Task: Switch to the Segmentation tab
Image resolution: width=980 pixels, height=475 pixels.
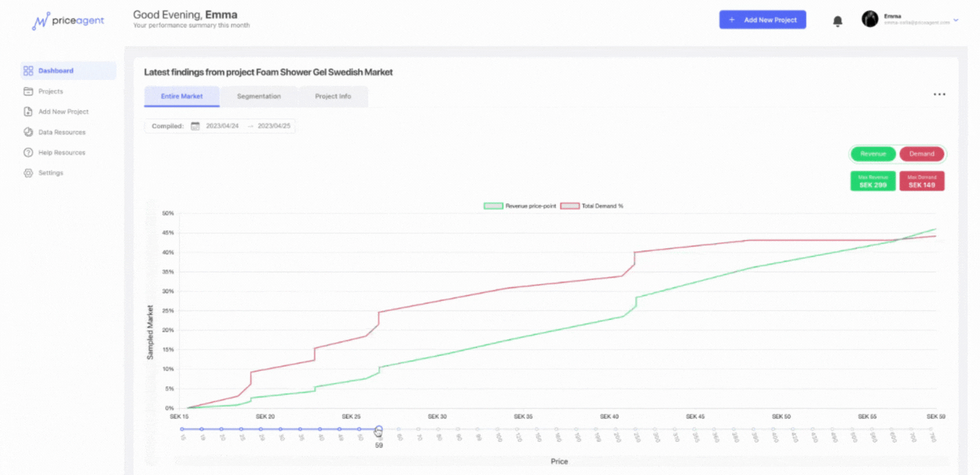Action: pyautogui.click(x=259, y=96)
